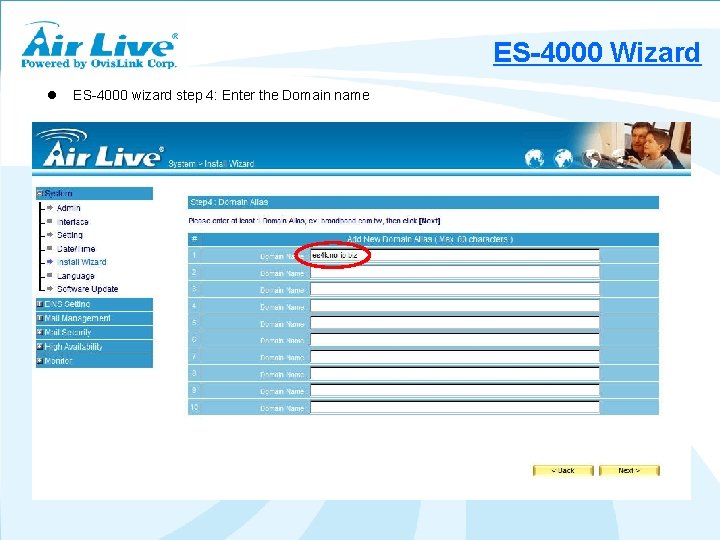
Task: Focus the Domain Name field in row 5
Action: [x=455, y=323]
